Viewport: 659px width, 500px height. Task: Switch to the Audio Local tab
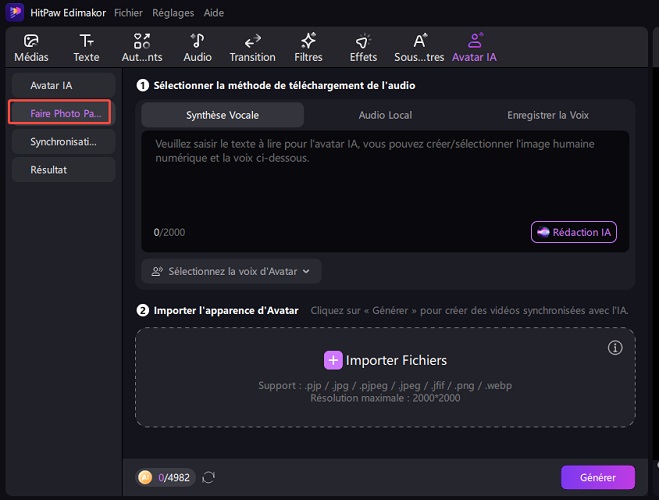385,115
